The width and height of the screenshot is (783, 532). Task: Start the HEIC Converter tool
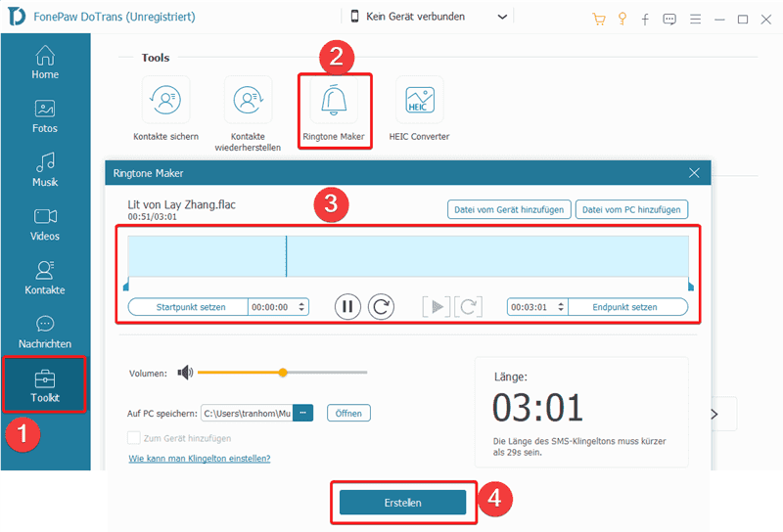point(420,109)
